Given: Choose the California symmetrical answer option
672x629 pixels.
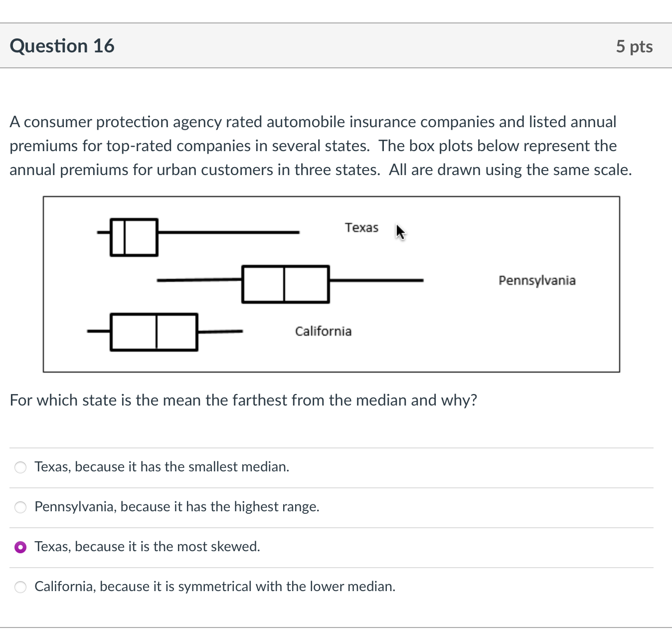Looking at the screenshot, I should click(x=20, y=587).
